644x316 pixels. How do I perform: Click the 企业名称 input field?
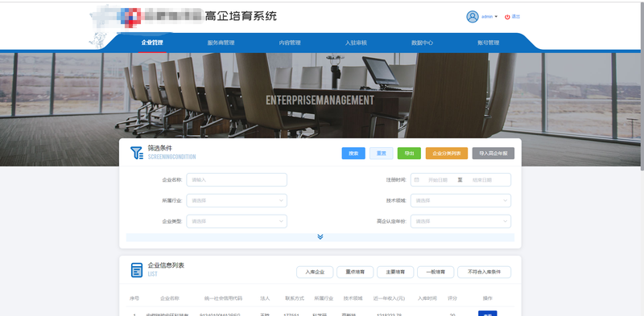click(x=237, y=180)
